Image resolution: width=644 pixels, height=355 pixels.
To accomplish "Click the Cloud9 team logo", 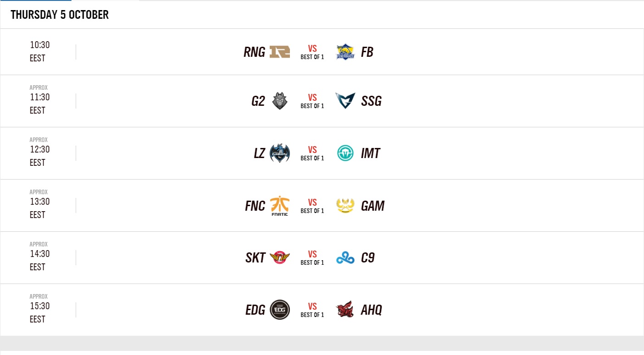I will pyautogui.click(x=345, y=258).
